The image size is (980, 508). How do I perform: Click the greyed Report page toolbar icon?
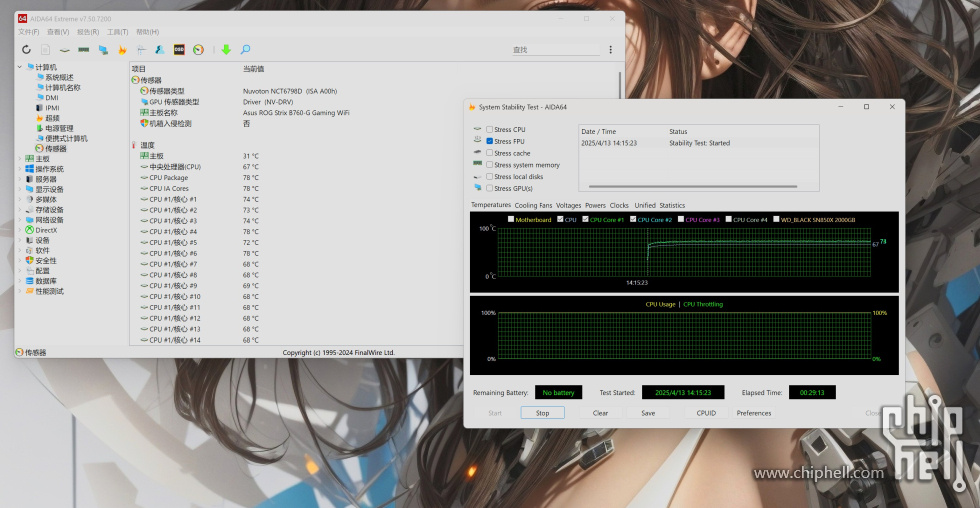tap(46, 49)
